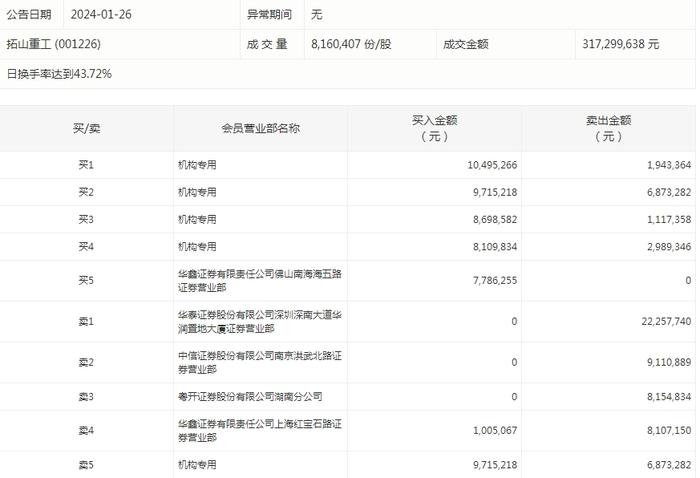This screenshot has height=478, width=700.
Task: Select 9,715,218 in the 买2 row
Action: tap(495, 192)
